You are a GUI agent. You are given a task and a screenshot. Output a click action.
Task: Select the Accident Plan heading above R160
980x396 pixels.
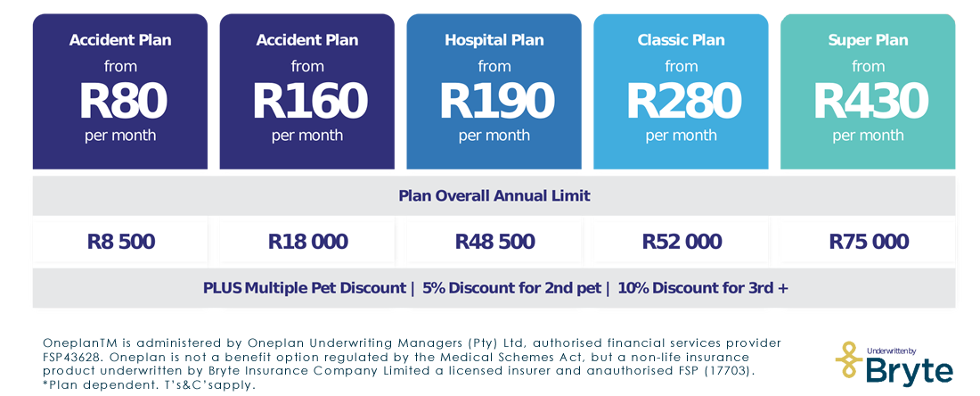307,40
